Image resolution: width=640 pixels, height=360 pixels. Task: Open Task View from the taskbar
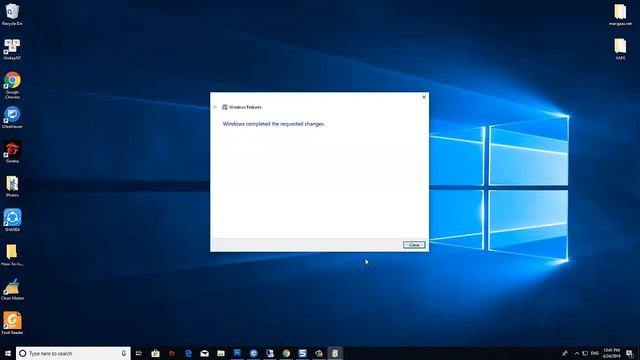[x=139, y=353]
